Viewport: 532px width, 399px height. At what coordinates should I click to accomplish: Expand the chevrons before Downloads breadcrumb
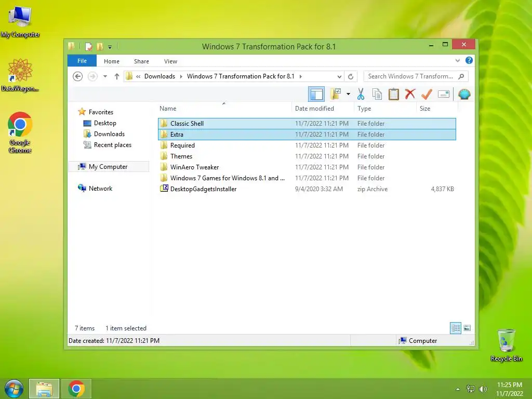click(x=138, y=76)
